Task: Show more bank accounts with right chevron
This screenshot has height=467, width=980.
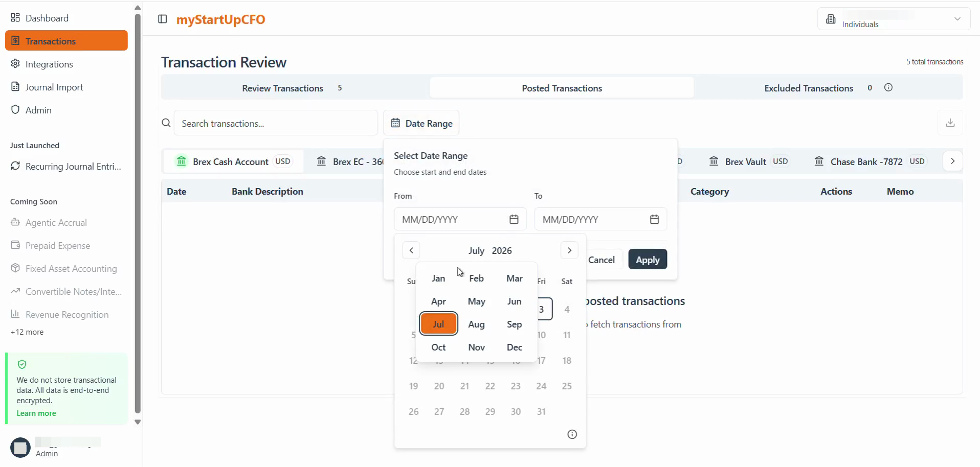Action: pyautogui.click(x=953, y=161)
